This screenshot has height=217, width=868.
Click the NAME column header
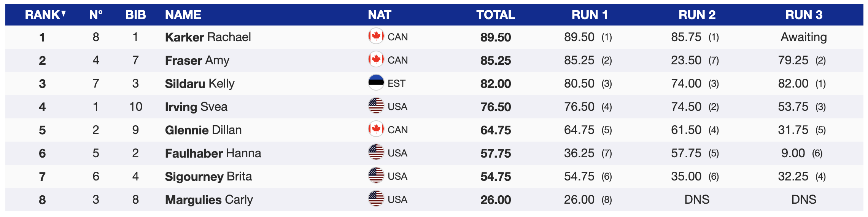183,15
